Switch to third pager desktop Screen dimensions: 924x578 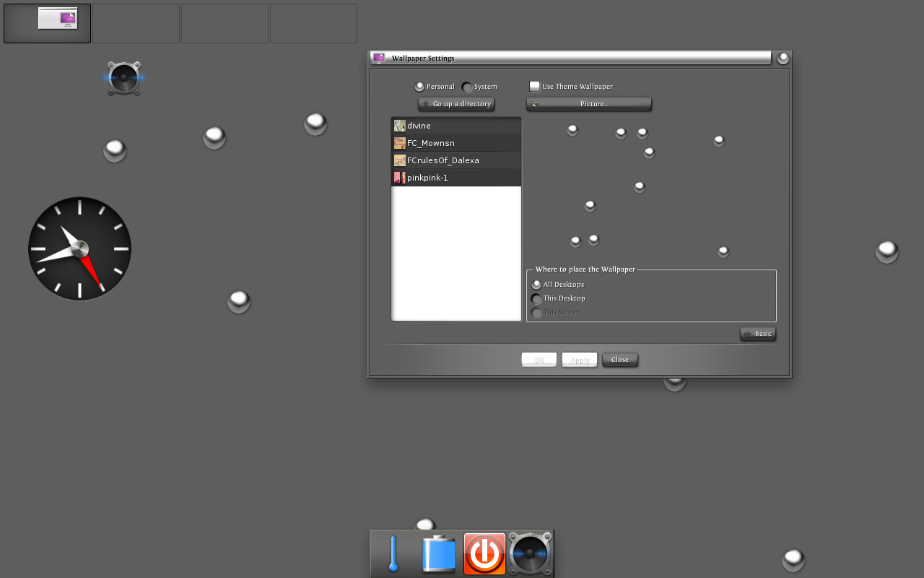coord(225,23)
